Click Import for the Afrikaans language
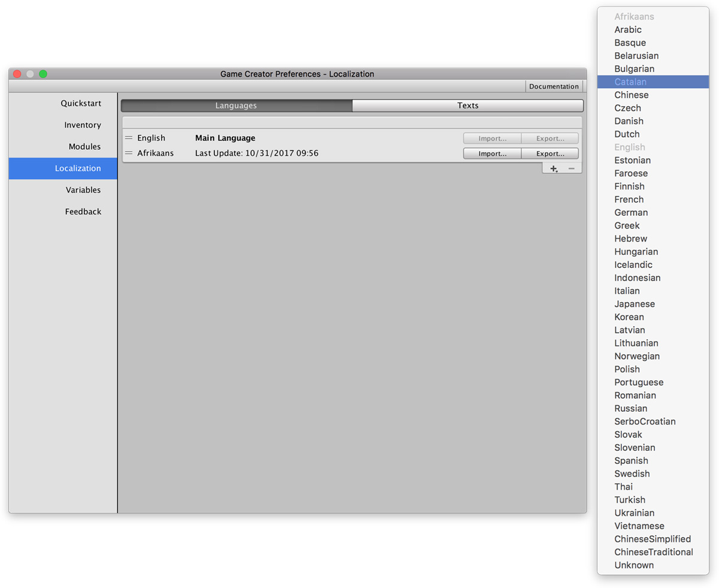Viewport: 719px width, 588px height. (492, 153)
